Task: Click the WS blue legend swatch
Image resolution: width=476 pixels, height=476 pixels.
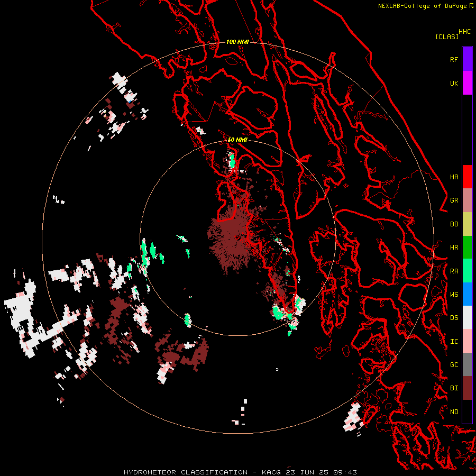Action: [x=467, y=294]
